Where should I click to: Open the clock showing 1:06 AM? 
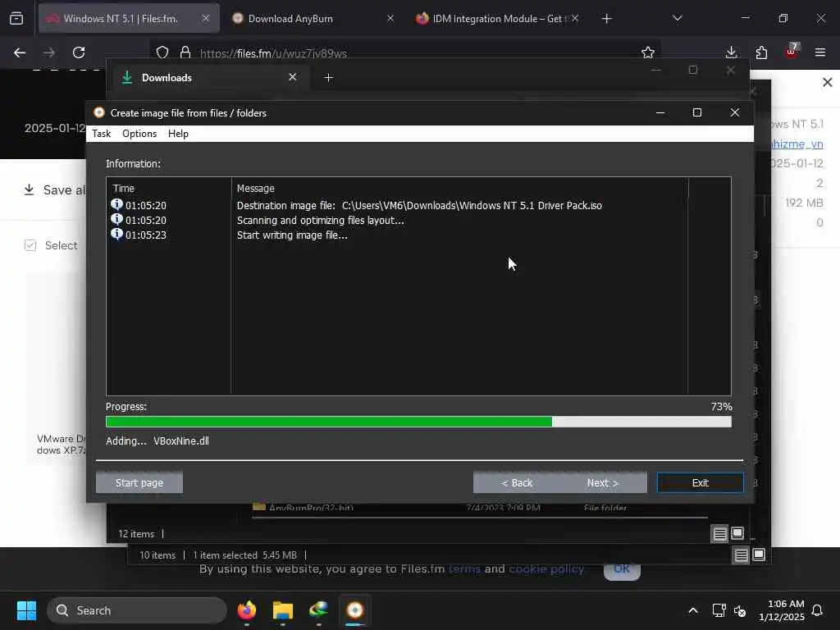pyautogui.click(x=782, y=610)
